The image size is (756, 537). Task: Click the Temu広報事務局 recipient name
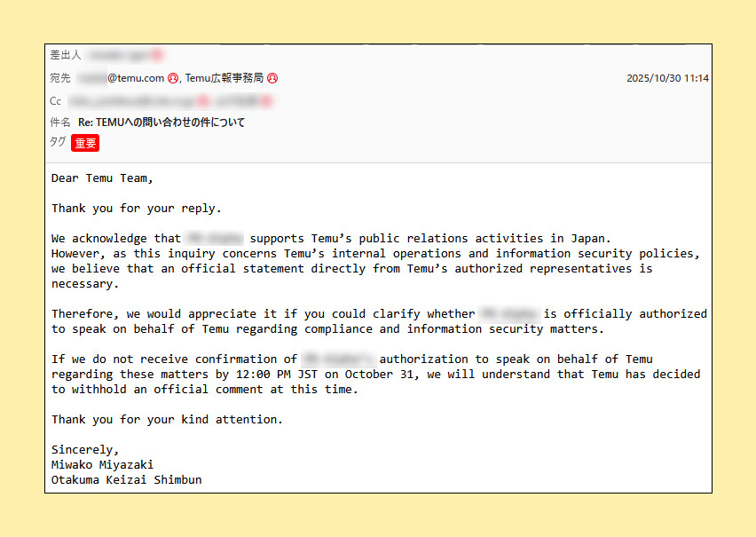(224, 78)
